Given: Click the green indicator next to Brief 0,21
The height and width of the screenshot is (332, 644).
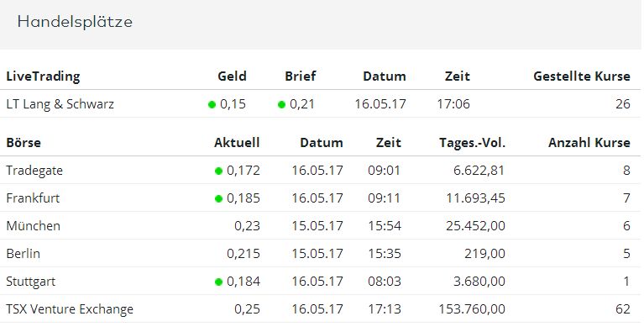Looking at the screenshot, I should (x=281, y=105).
